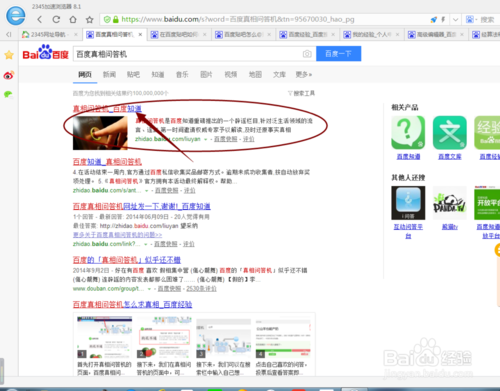Bookmark the page with the star icon

pos(89,19)
